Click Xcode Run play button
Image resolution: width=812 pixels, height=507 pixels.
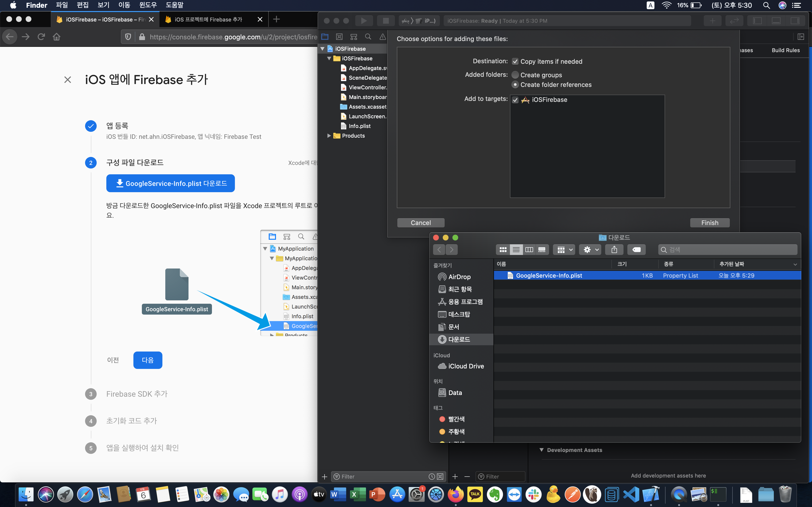364,21
